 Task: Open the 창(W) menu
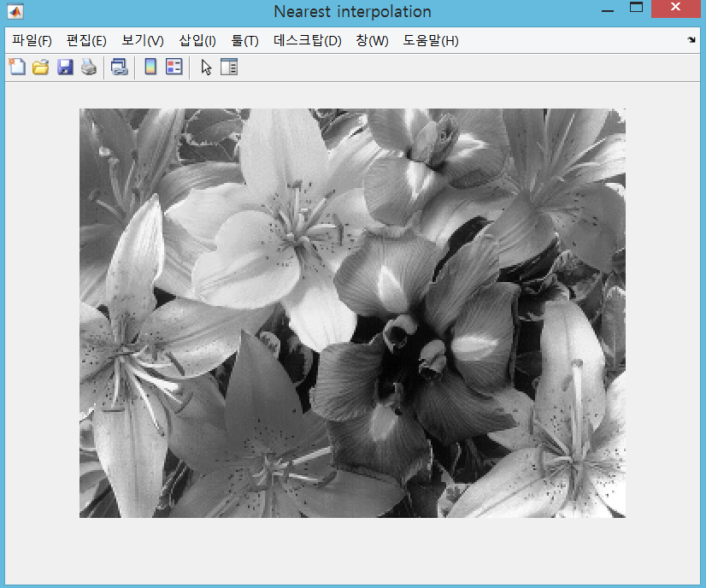pos(368,40)
